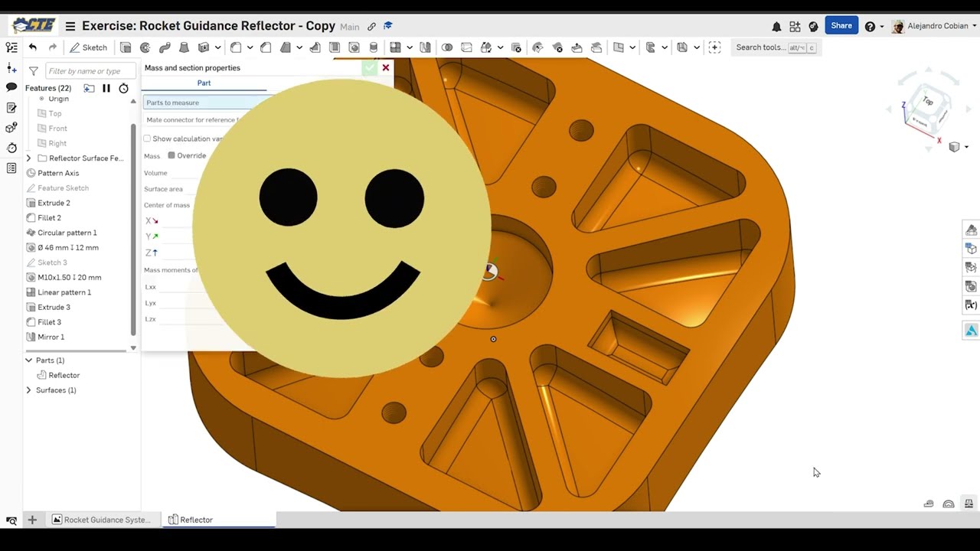The height and width of the screenshot is (551, 980).
Task: Select the Chamfer tool
Action: [x=266, y=47]
